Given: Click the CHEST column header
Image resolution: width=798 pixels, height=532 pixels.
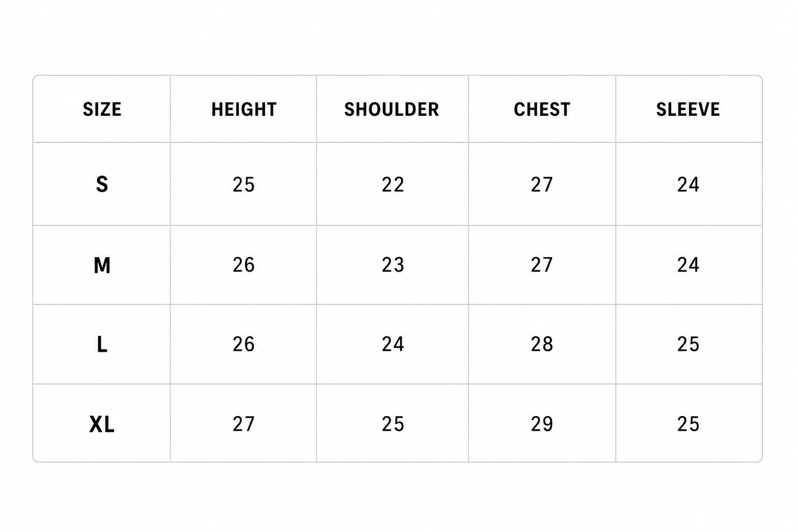Looking at the screenshot, I should pyautogui.click(x=542, y=110).
